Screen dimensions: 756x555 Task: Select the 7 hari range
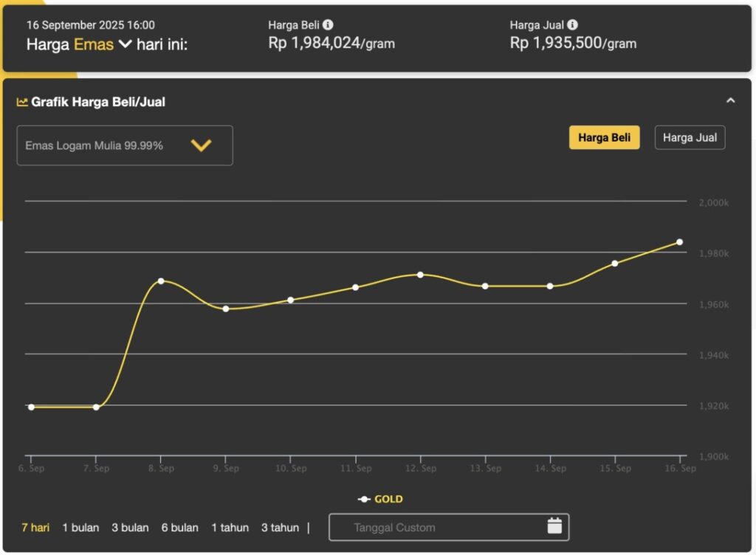[x=35, y=528]
